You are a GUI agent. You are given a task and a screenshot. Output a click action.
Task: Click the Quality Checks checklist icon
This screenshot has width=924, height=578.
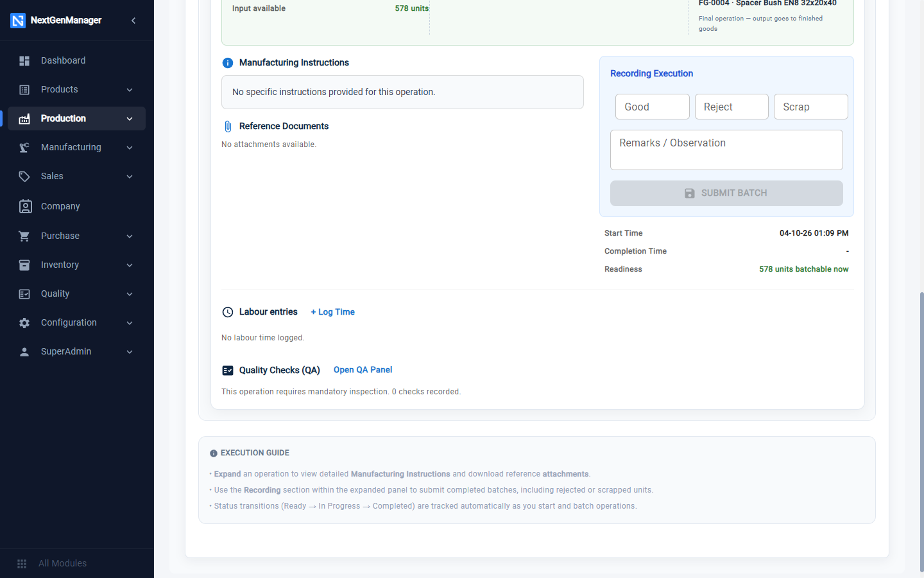pos(228,371)
